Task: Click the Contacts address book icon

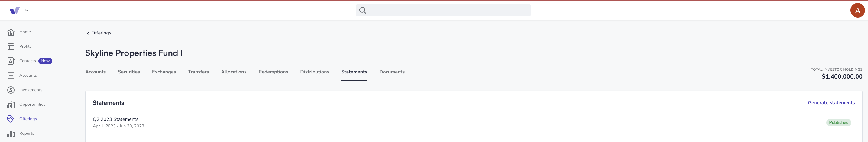Action: pos(11,61)
